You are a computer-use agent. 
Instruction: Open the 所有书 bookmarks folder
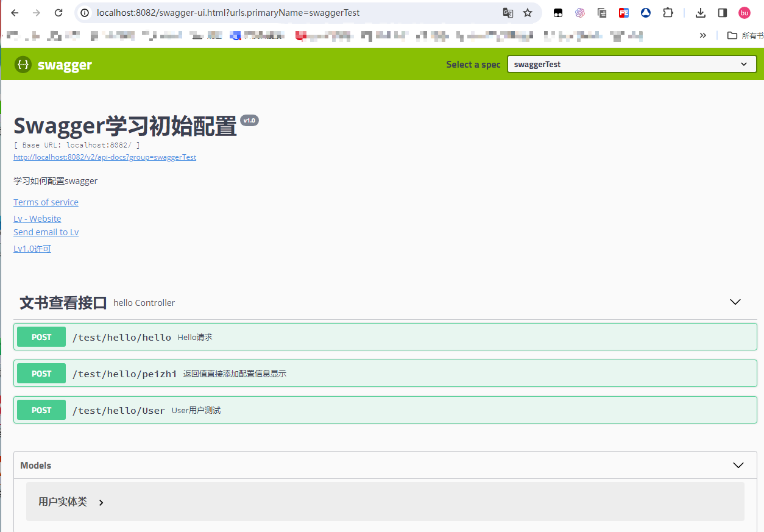[745, 35]
